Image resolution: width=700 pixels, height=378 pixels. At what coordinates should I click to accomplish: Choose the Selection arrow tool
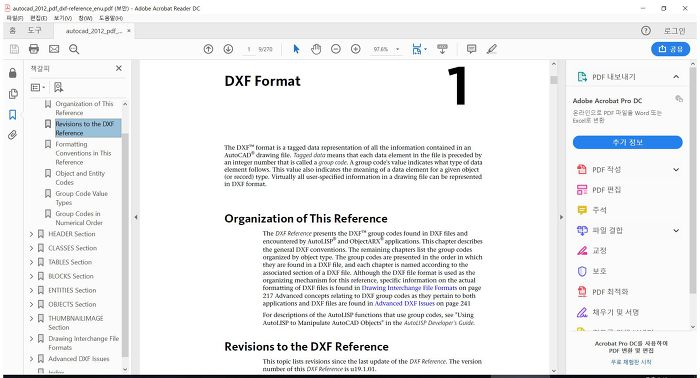click(296, 49)
